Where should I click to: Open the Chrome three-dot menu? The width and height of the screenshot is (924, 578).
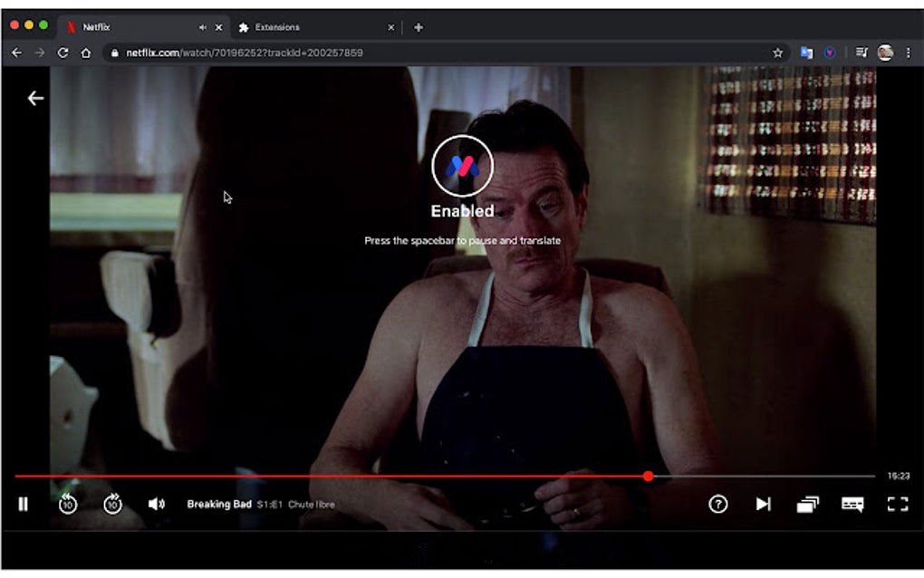[908, 53]
